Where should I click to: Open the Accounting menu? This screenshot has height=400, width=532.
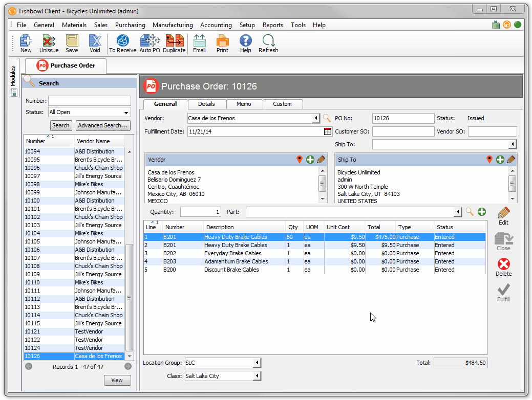[216, 25]
